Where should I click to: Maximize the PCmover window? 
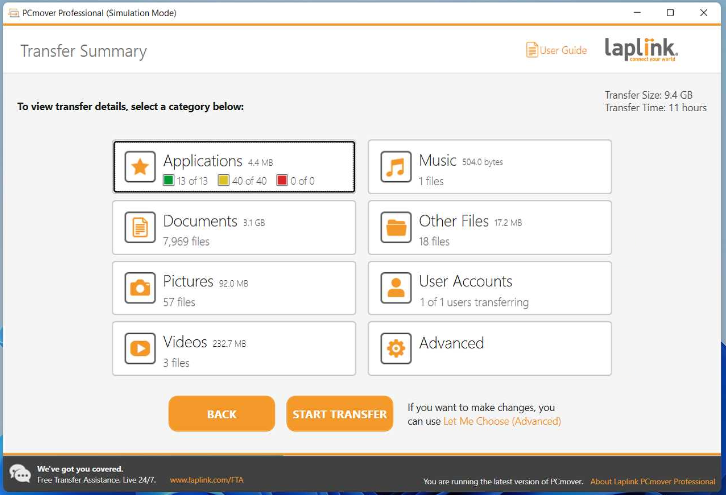[670, 13]
